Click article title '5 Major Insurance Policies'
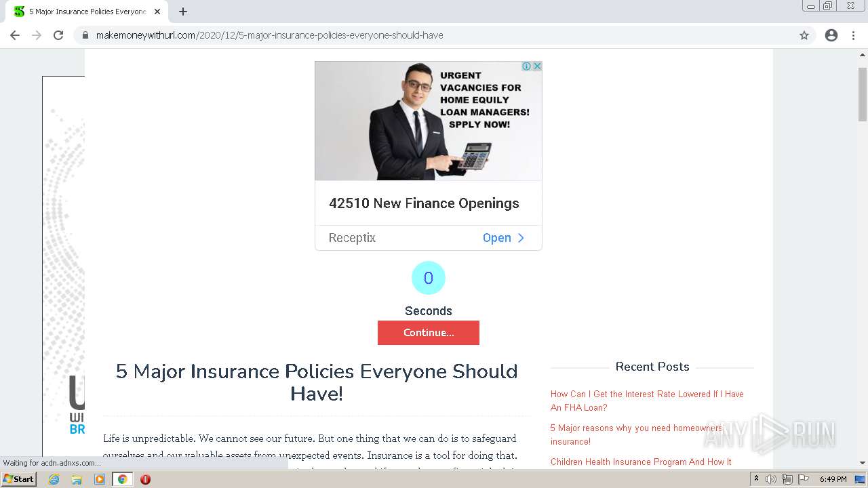The width and height of the screenshot is (868, 488). (x=317, y=382)
